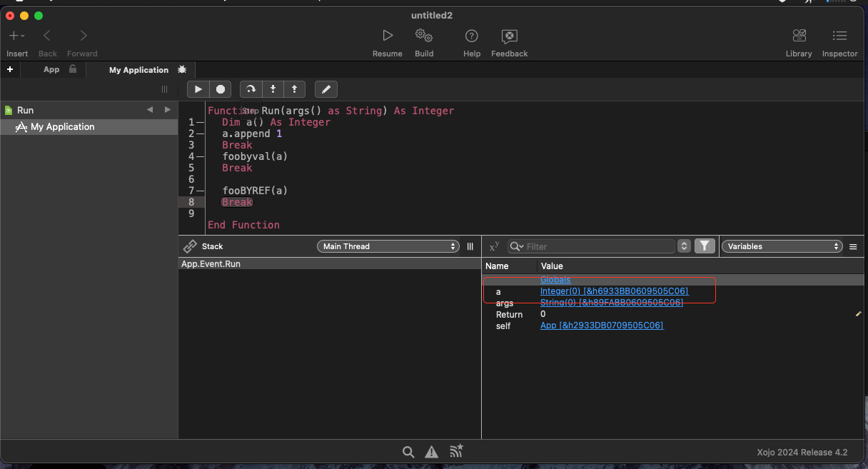Switch to the App tab
The height and width of the screenshot is (469, 868).
(x=51, y=70)
